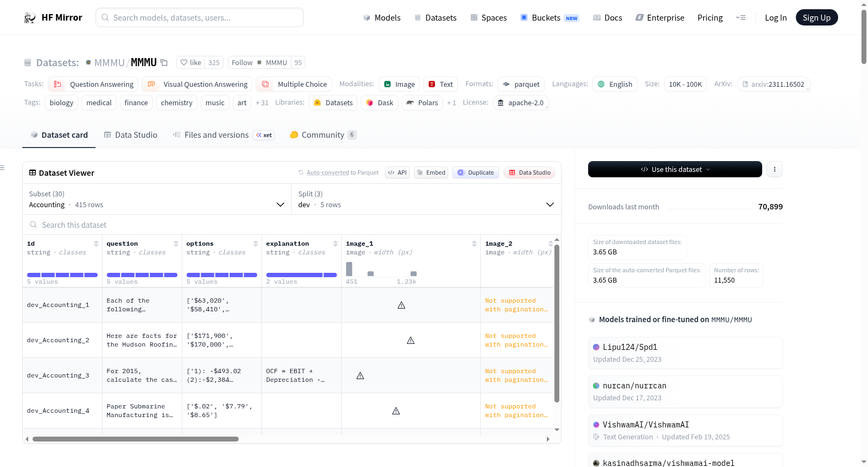The width and height of the screenshot is (868, 467).
Task: Expand the +31 more tags
Action: [262, 103]
